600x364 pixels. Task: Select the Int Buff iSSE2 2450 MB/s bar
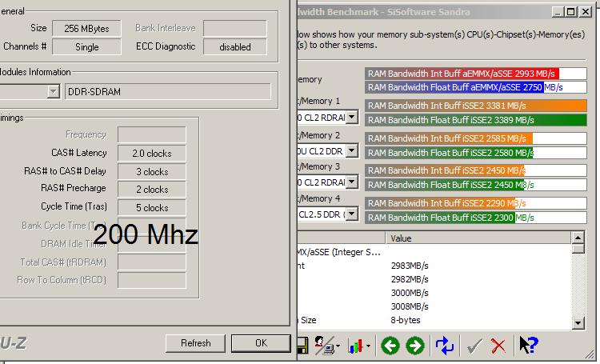point(476,170)
